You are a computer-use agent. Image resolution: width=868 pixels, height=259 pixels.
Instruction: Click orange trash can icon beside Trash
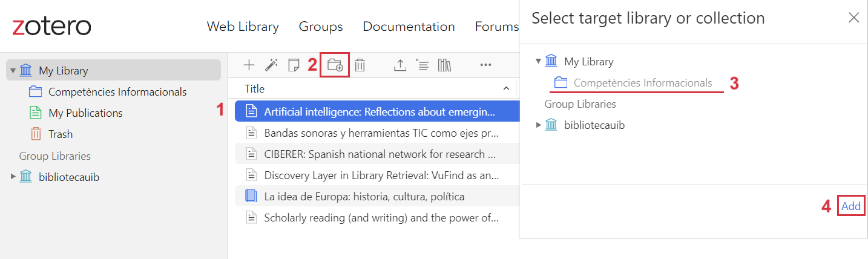point(36,134)
